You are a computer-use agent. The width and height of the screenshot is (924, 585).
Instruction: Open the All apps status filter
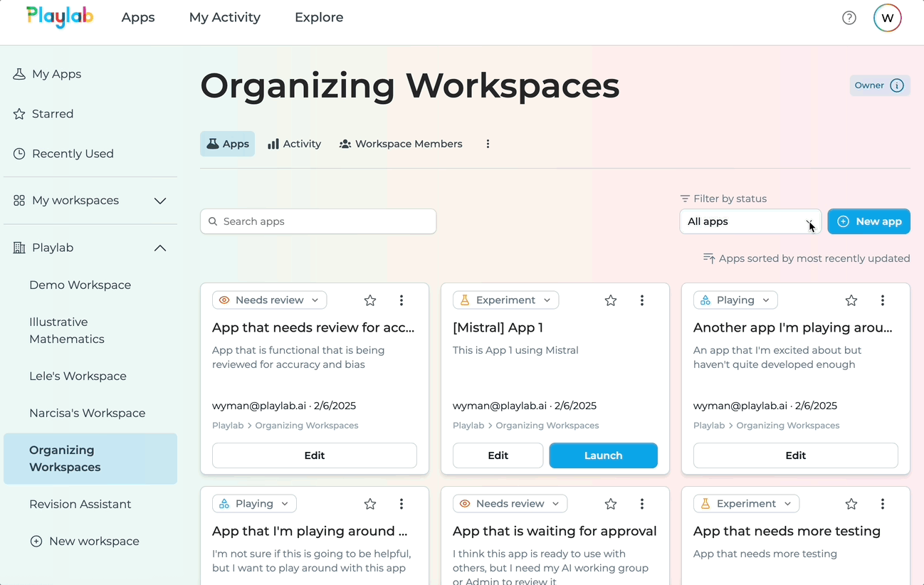[x=750, y=221]
